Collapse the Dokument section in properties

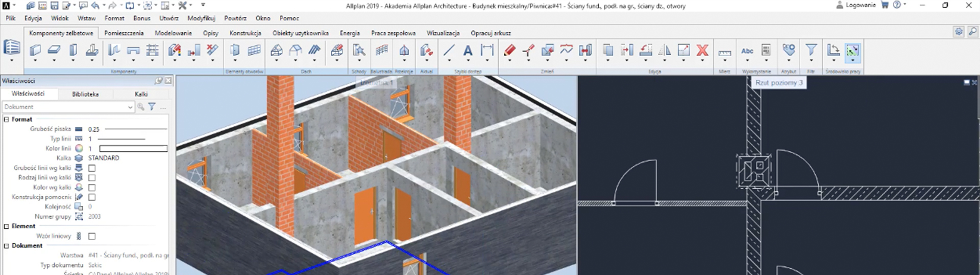7,246
